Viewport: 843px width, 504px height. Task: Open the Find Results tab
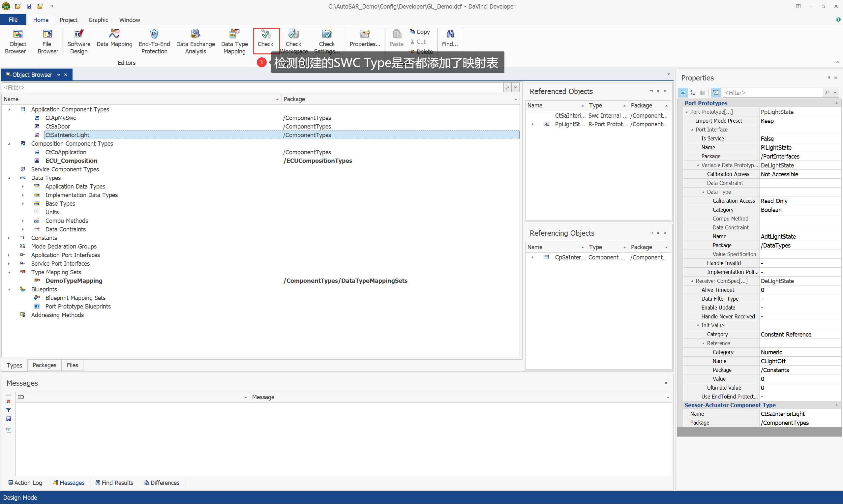click(x=114, y=483)
